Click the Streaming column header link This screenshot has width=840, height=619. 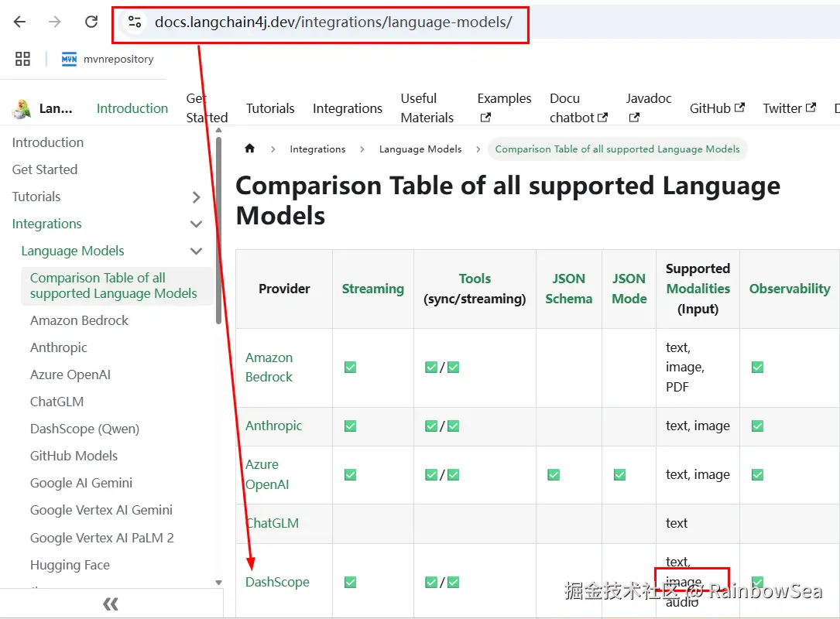point(373,289)
